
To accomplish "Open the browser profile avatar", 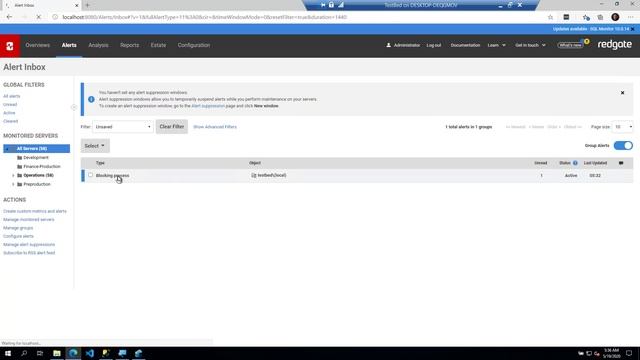I will click(615, 17).
